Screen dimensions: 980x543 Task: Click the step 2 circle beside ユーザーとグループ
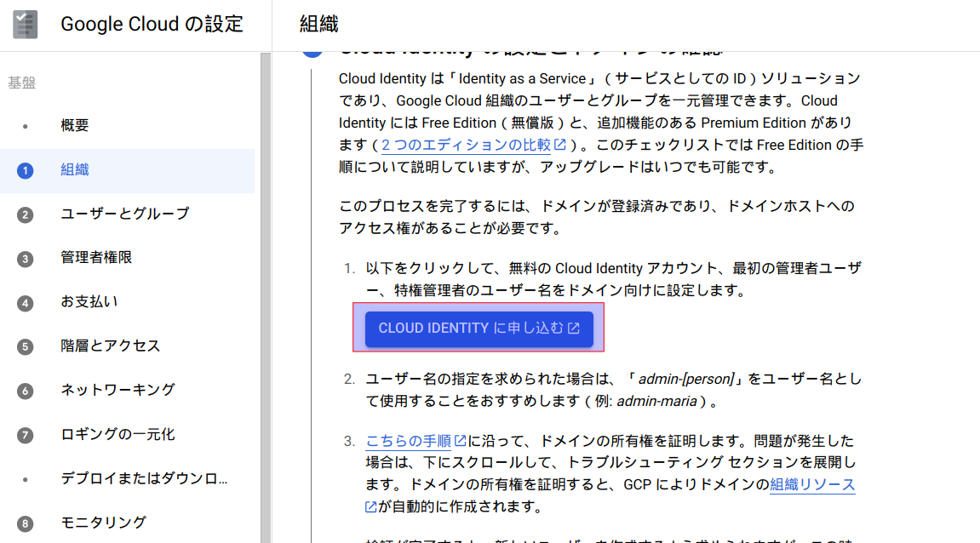[24, 214]
